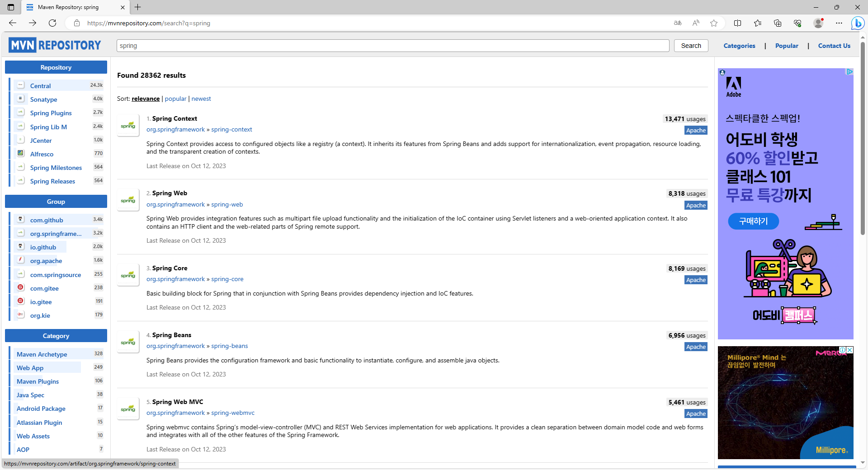The width and height of the screenshot is (868, 470).
Task: Filter by org.apache group
Action: (46, 261)
